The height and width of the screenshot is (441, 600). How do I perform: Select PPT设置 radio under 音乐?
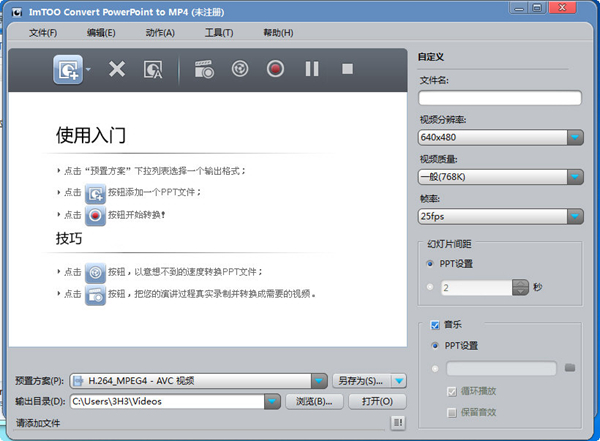point(435,346)
